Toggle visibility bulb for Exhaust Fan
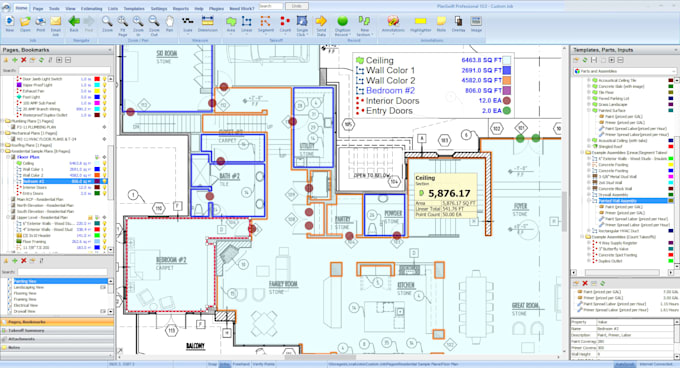680x368 pixels. tap(104, 91)
